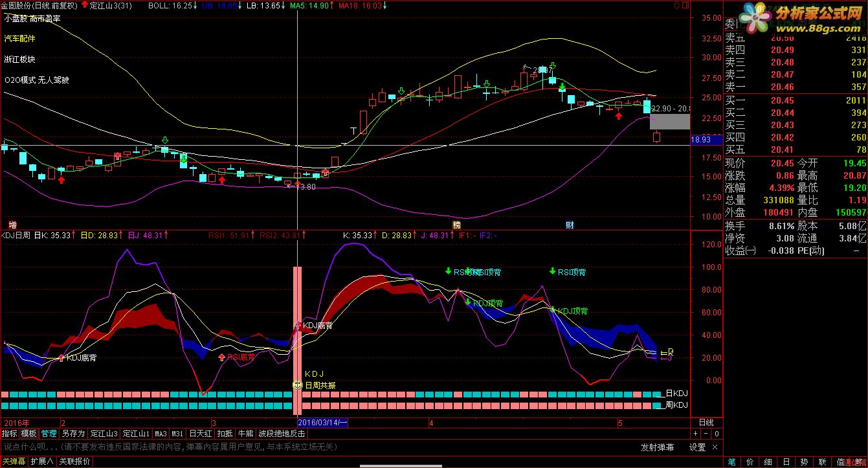Screen dimensions: 868x468
Task: Click the 金固股份(日线,前复权) chart title
Action: coord(39,5)
